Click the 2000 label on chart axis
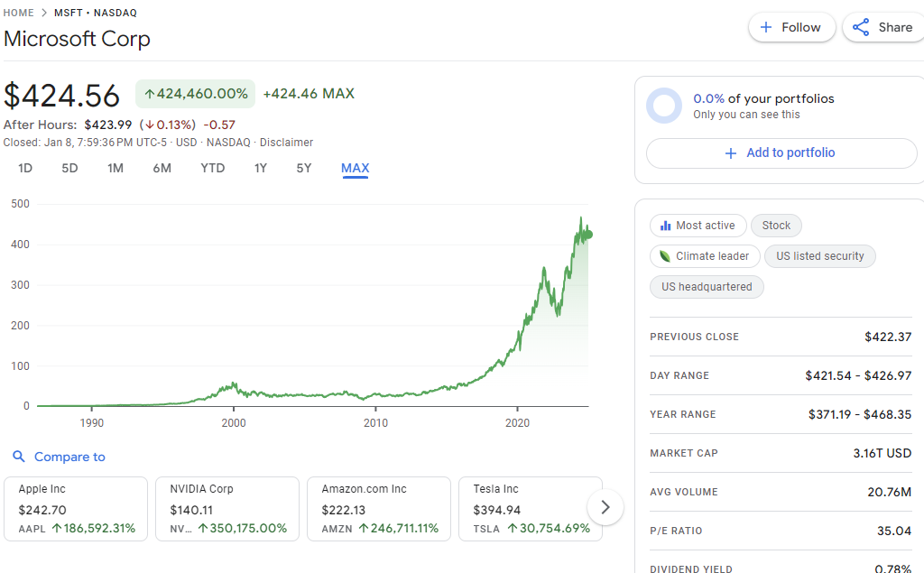 coord(234,422)
